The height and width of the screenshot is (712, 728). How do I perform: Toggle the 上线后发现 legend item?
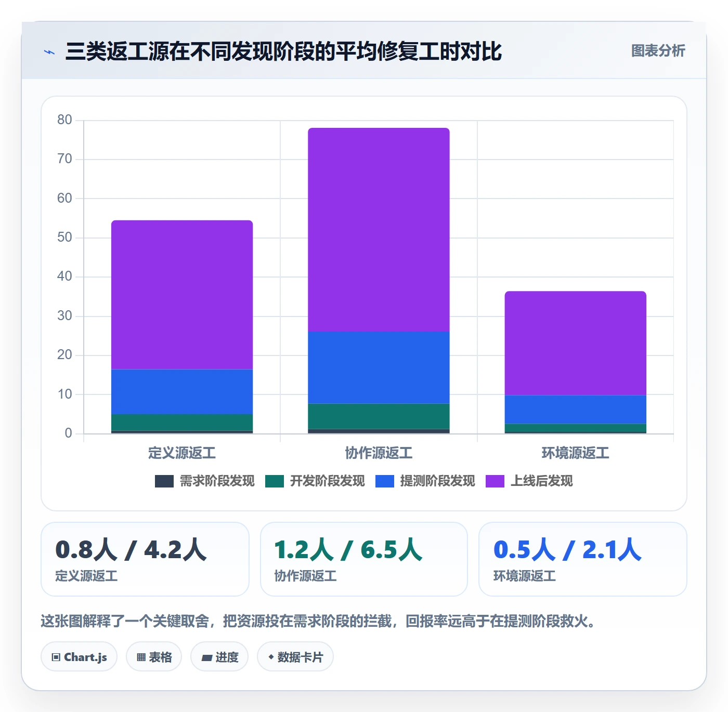point(529,481)
